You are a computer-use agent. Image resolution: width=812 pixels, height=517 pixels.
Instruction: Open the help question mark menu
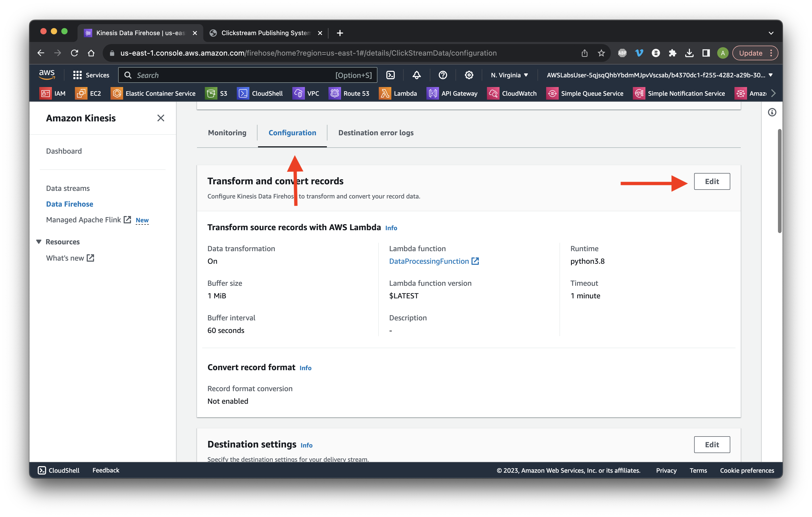click(x=443, y=75)
